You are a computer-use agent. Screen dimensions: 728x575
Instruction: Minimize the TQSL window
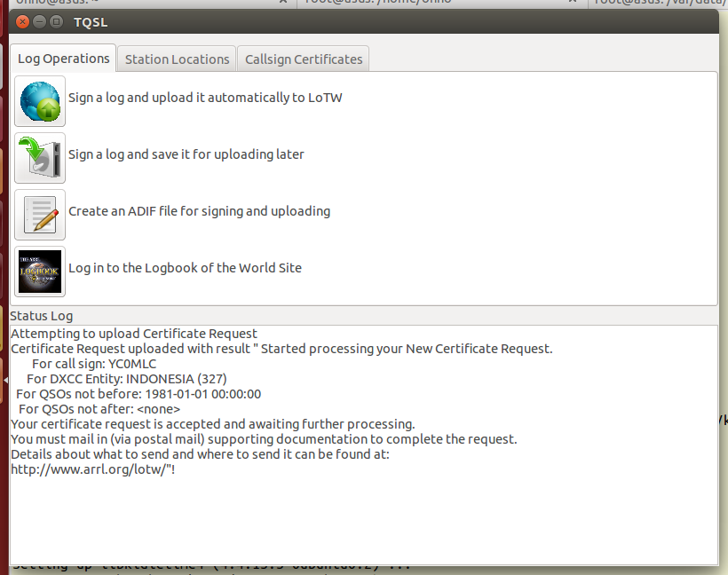(39, 22)
